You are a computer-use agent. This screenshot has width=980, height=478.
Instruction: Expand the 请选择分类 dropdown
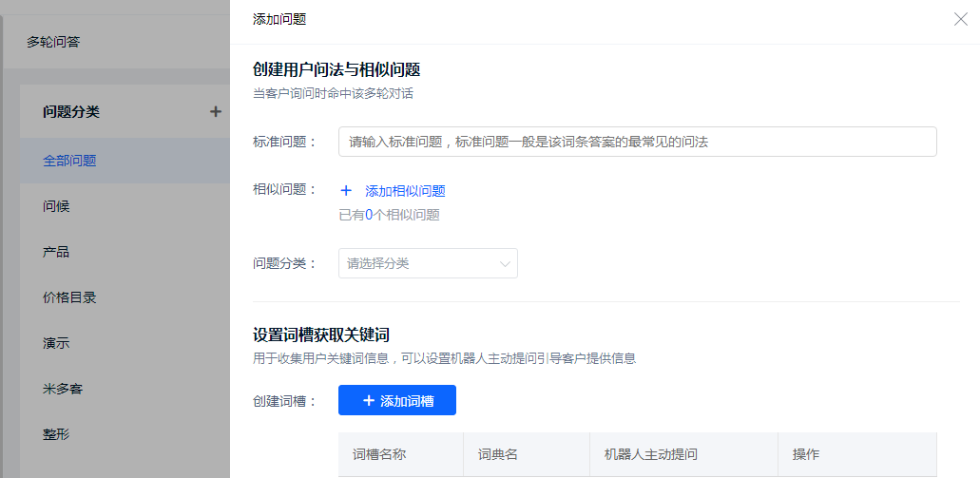pos(428,263)
